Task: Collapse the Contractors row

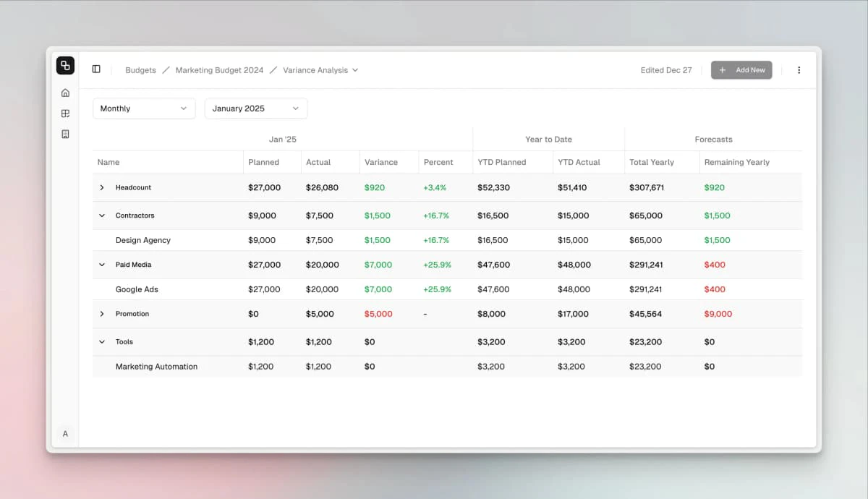Action: coord(102,216)
